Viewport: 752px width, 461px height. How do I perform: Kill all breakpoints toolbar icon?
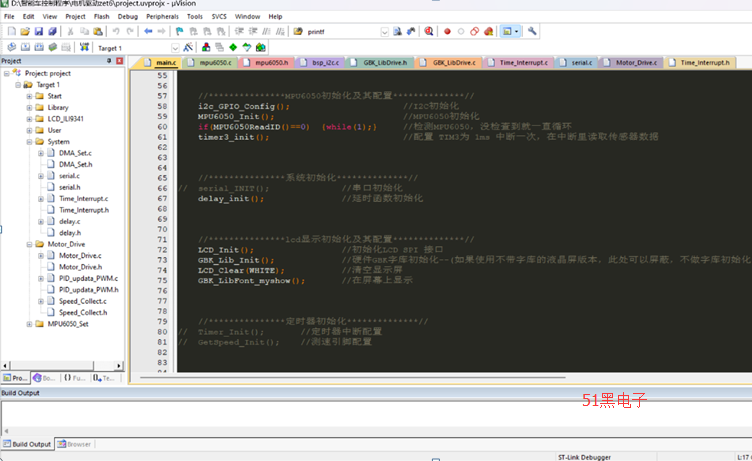[488, 32]
